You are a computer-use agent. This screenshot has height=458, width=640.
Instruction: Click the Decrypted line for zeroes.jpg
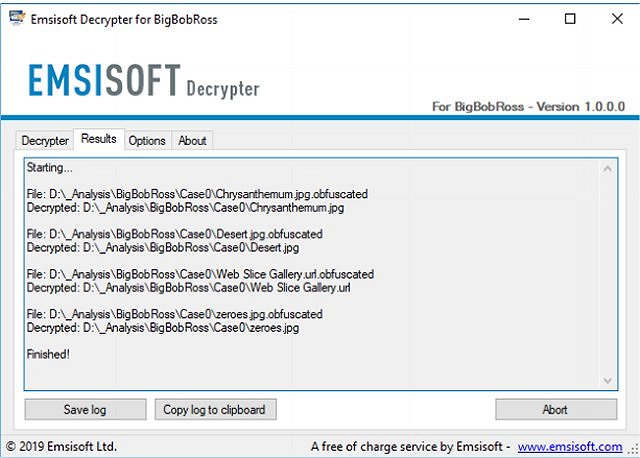[x=163, y=327]
